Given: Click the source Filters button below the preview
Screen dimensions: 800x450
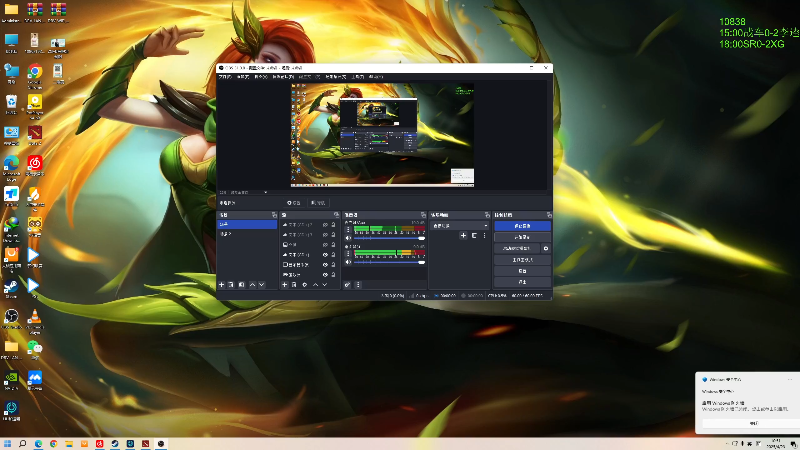Looking at the screenshot, I should pos(318,203).
